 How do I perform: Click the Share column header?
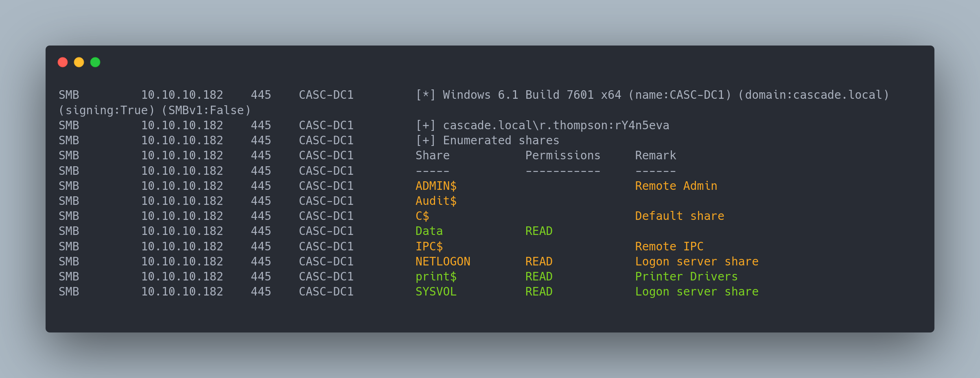pos(432,155)
